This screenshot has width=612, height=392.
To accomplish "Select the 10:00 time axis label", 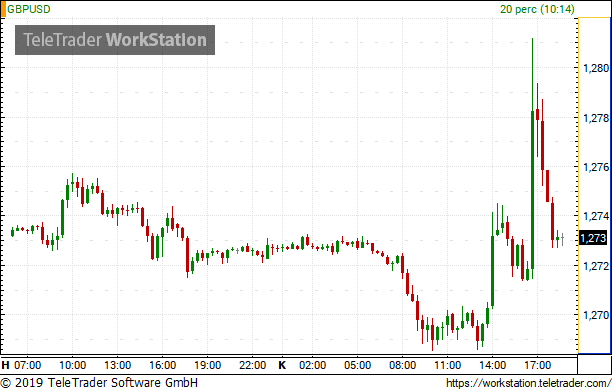I will click(73, 365).
